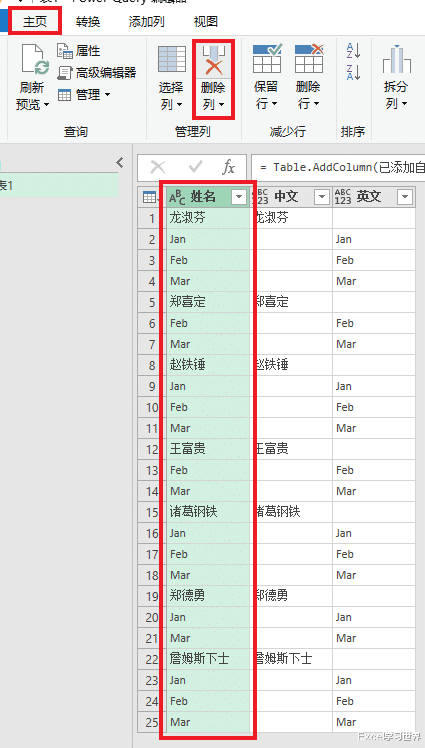This screenshot has height=748, width=425.
Task: Click inside the formula bar
Action: tap(338, 167)
